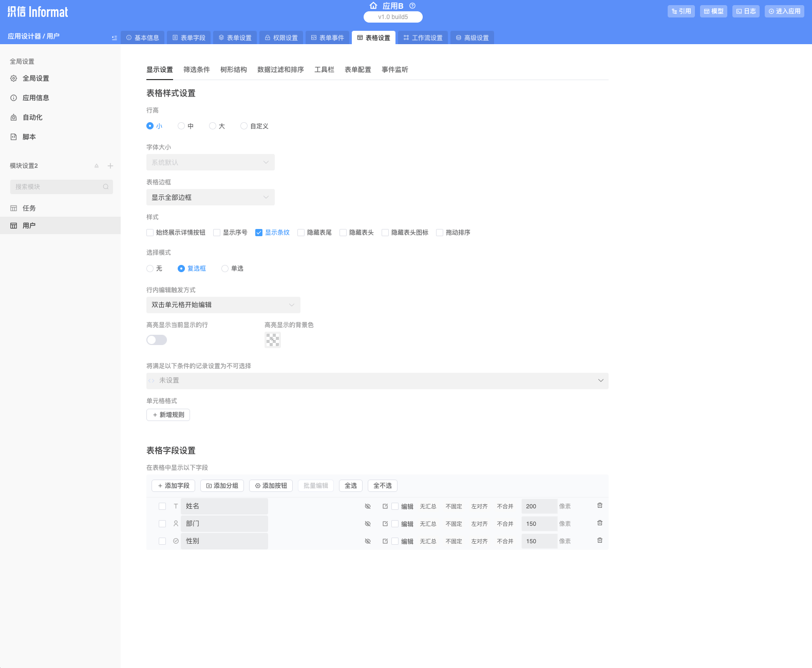Check 拖动排序 option
The height and width of the screenshot is (668, 812).
(440, 233)
